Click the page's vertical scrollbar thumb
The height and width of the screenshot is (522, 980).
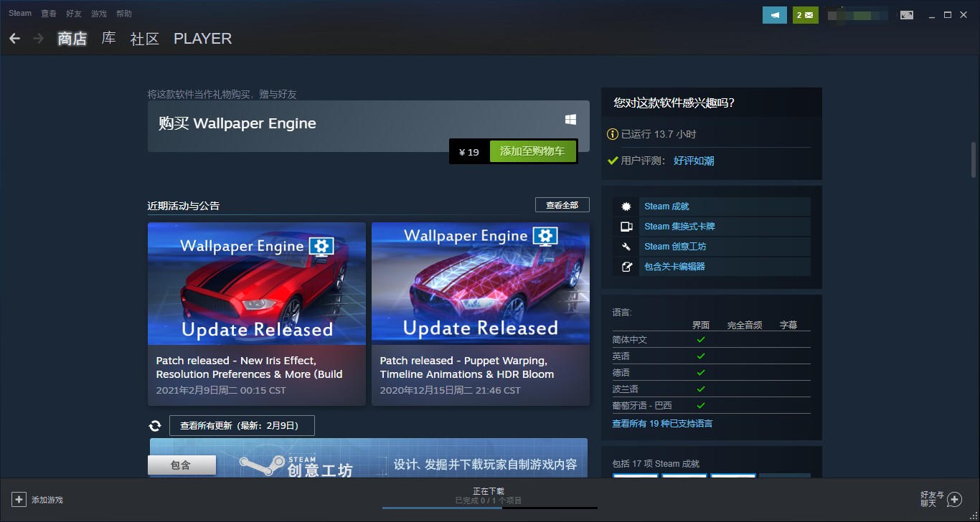[x=974, y=160]
